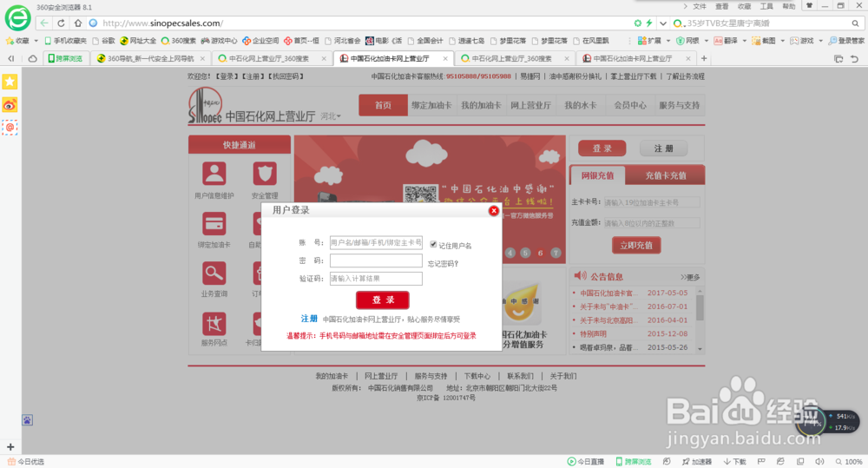
Task: Open Weibo icon in left sidebar
Action: pos(10,105)
